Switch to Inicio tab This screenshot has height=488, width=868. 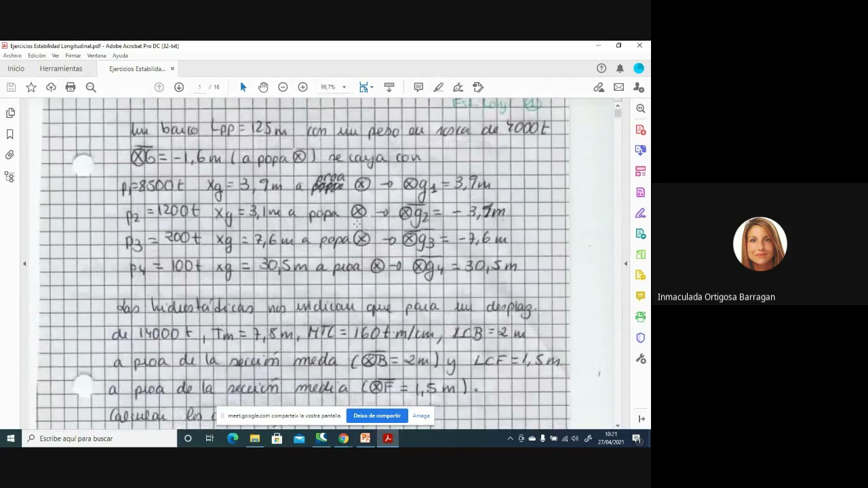pos(16,68)
